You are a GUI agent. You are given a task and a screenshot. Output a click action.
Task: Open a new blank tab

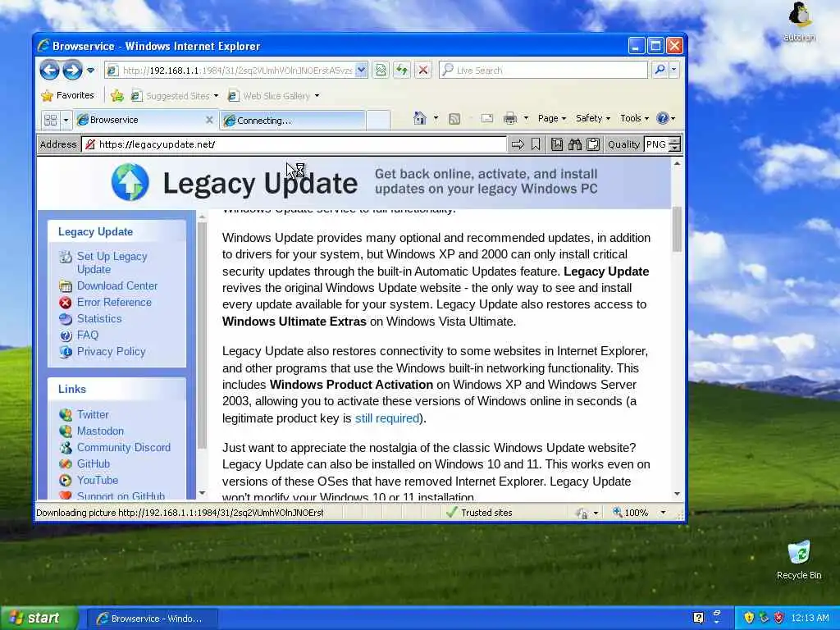tap(378, 120)
